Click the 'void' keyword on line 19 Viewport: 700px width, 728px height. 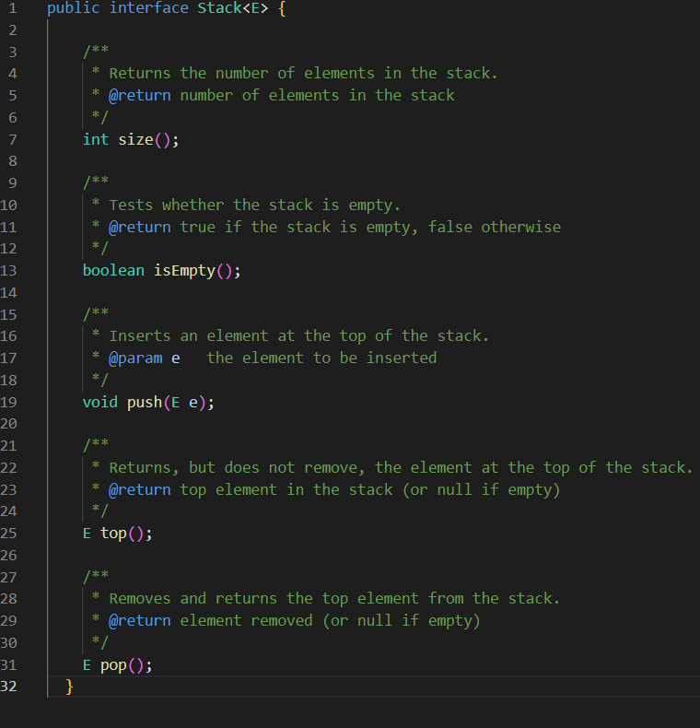tap(100, 402)
